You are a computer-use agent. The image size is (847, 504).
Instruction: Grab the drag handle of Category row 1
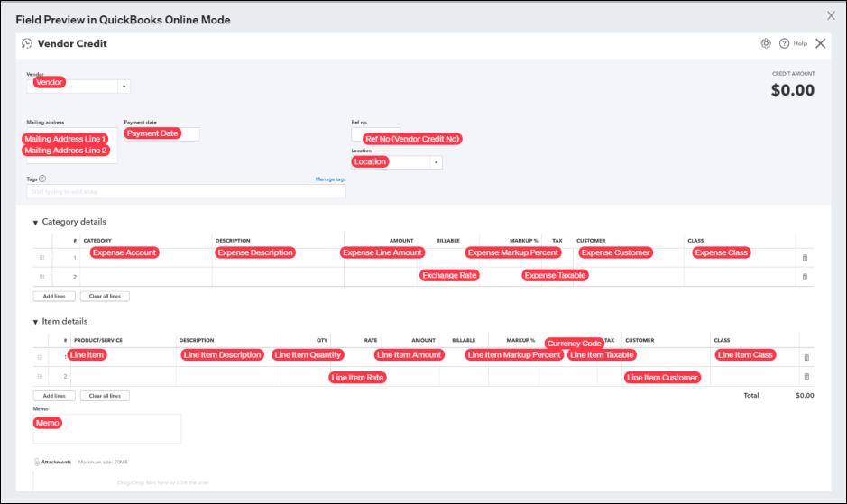coord(41,258)
